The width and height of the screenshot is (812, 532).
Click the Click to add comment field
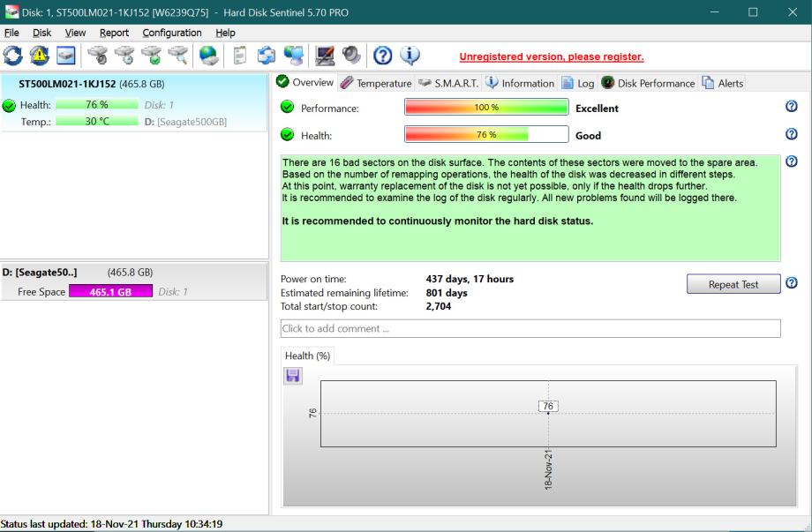click(x=530, y=328)
